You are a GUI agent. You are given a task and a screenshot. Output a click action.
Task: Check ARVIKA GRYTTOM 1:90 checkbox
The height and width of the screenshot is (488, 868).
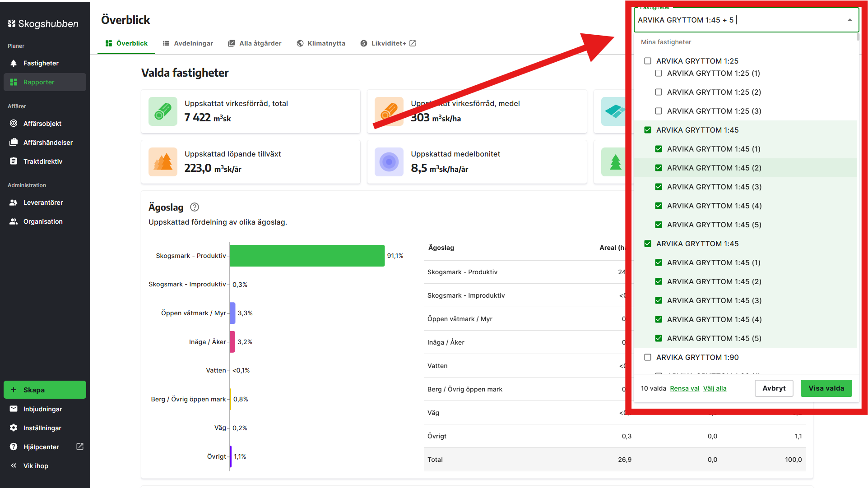pos(648,357)
